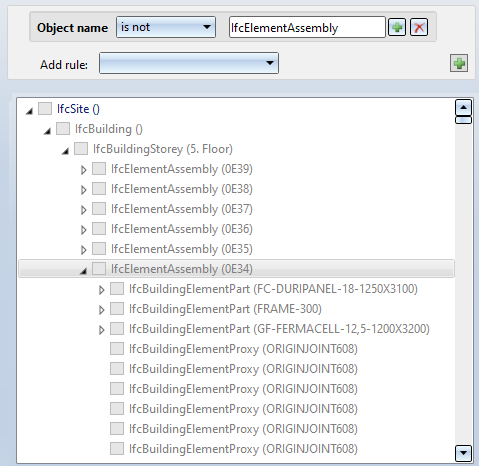
Task: Click the tree scrollbar up arrow
Action: [x=463, y=107]
